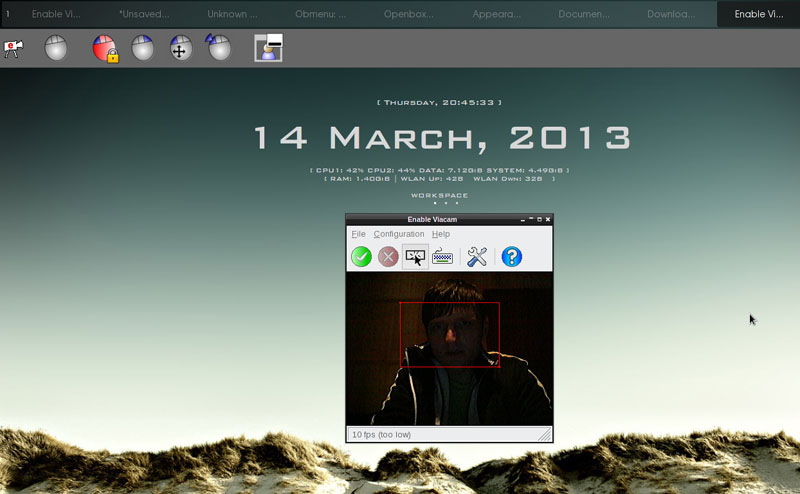Viewport: 800px width, 494px height.
Task: Open the Configuration menu
Action: [398, 234]
